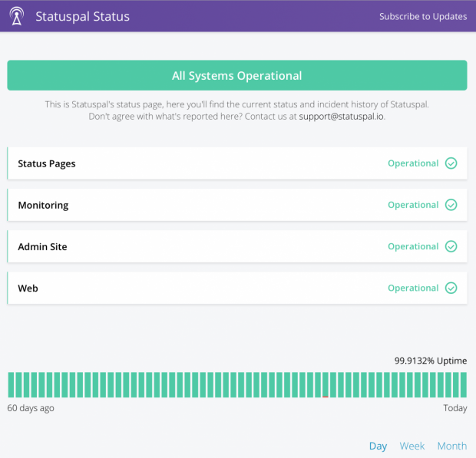Click the uptime bar with red incident mark
This screenshot has width=476, height=458.
coord(326,385)
